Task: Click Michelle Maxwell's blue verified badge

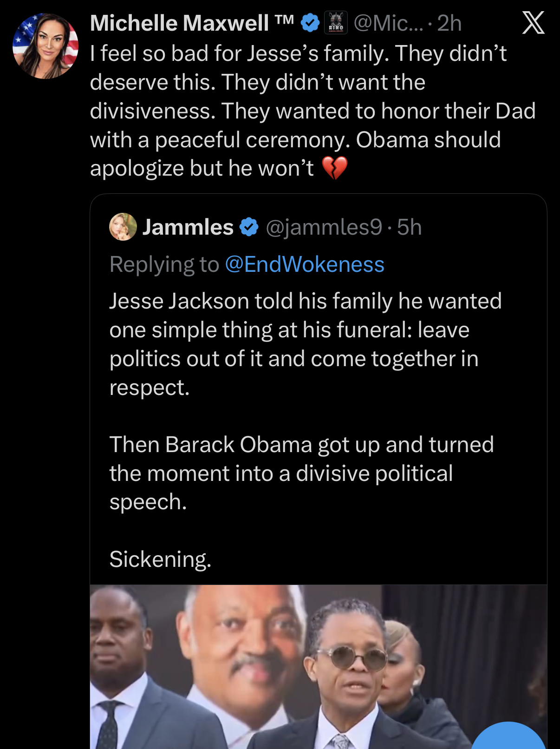Action: (310, 23)
